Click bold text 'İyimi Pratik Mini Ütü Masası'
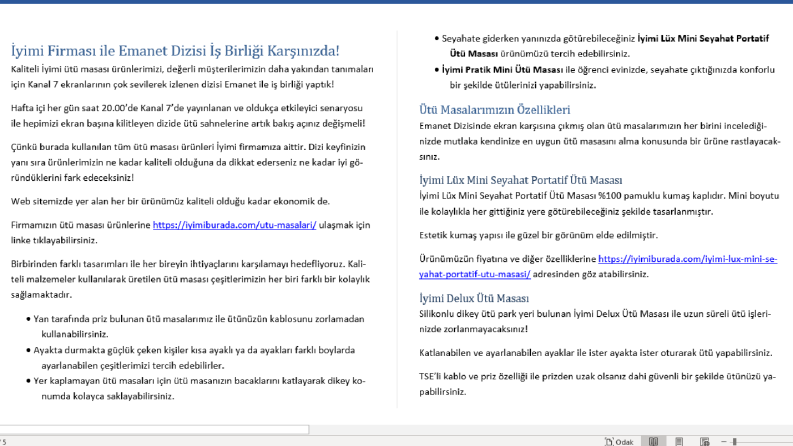Image resolution: width=793 pixels, height=446 pixels. 502,70
